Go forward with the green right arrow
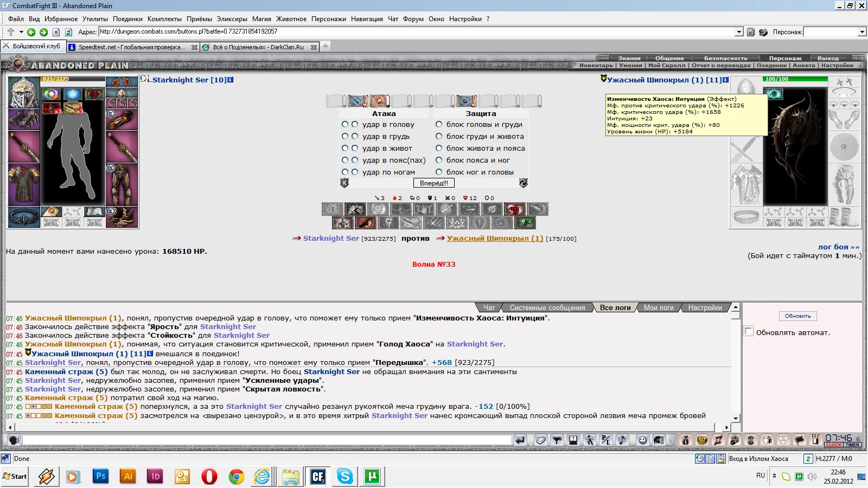 pos(43,32)
